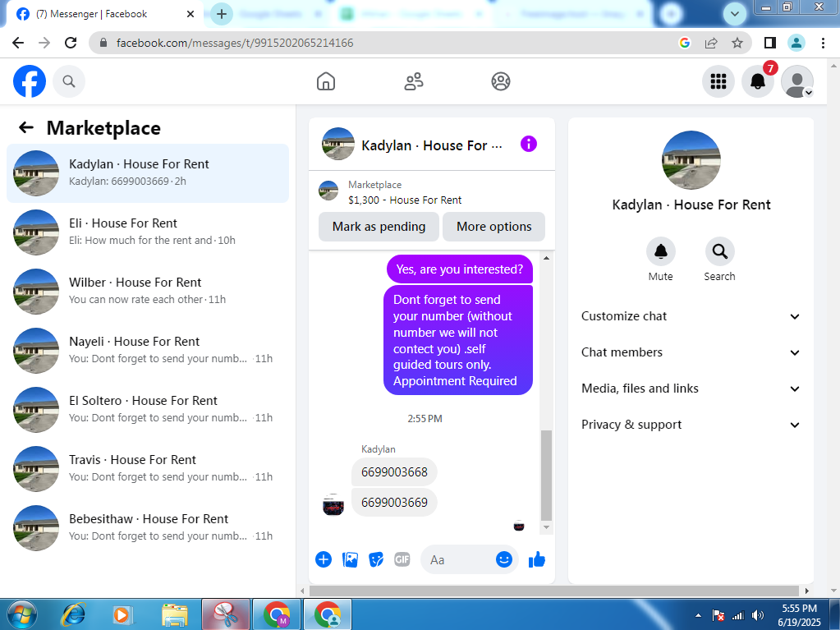Choose a GIF in composer
This screenshot has height=630, width=840.
(x=402, y=560)
